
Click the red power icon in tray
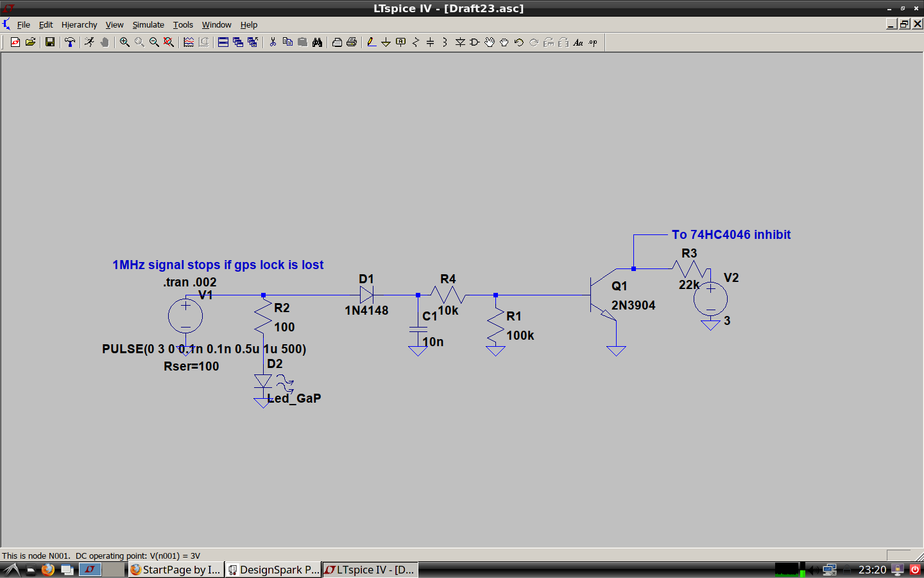click(915, 570)
